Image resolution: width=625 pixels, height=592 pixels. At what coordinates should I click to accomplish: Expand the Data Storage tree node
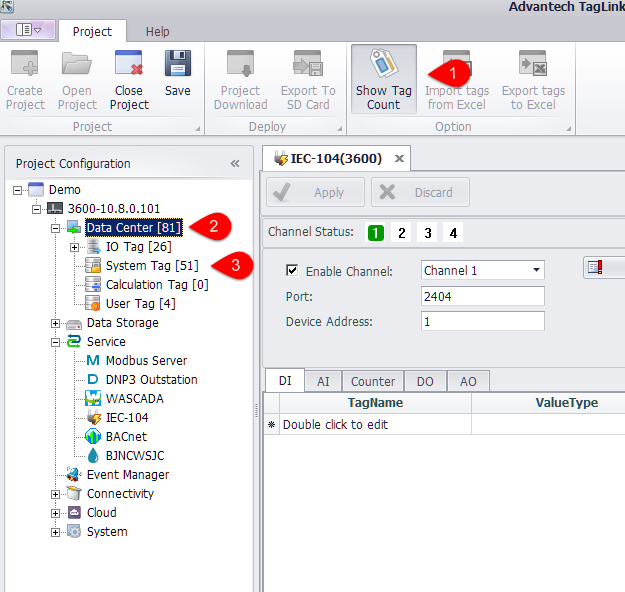click(x=56, y=323)
